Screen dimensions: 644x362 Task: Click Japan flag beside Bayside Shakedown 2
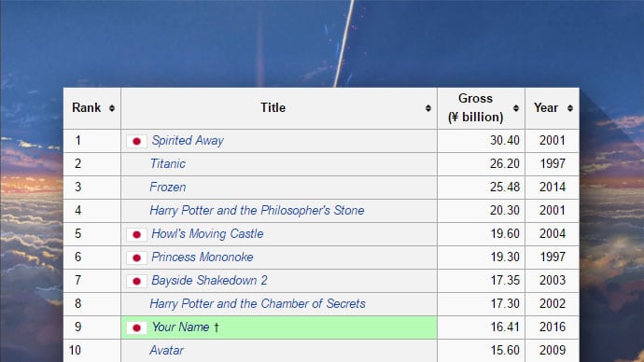coord(137,281)
